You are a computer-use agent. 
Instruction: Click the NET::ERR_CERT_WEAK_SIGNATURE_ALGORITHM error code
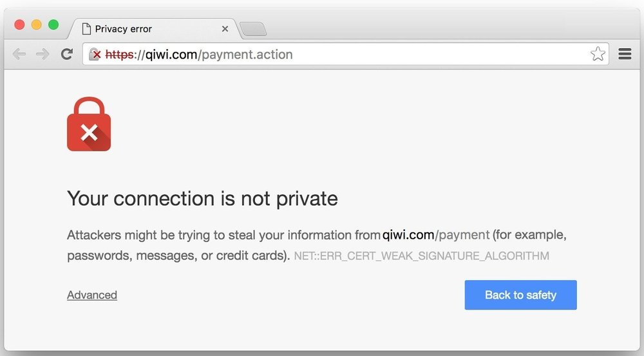tap(421, 256)
